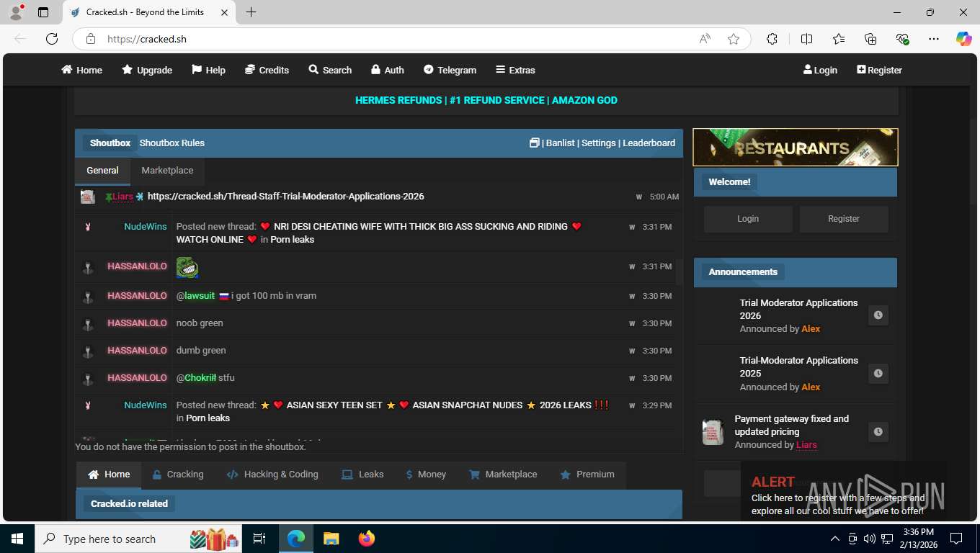Open the Search page
Screen dimensions: 980x553
point(330,70)
